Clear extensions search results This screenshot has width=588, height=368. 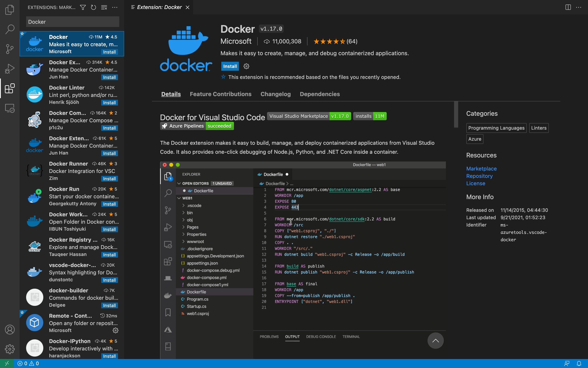point(104,7)
